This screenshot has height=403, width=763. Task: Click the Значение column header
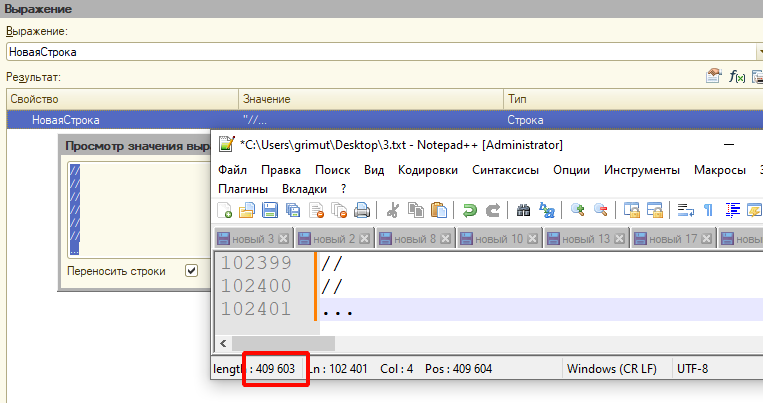[371, 99]
